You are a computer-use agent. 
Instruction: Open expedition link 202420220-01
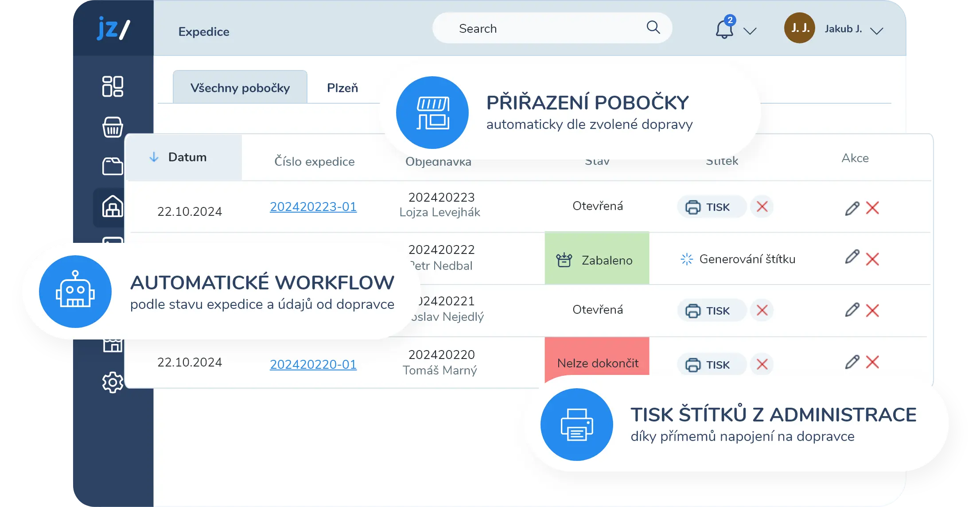[313, 364]
